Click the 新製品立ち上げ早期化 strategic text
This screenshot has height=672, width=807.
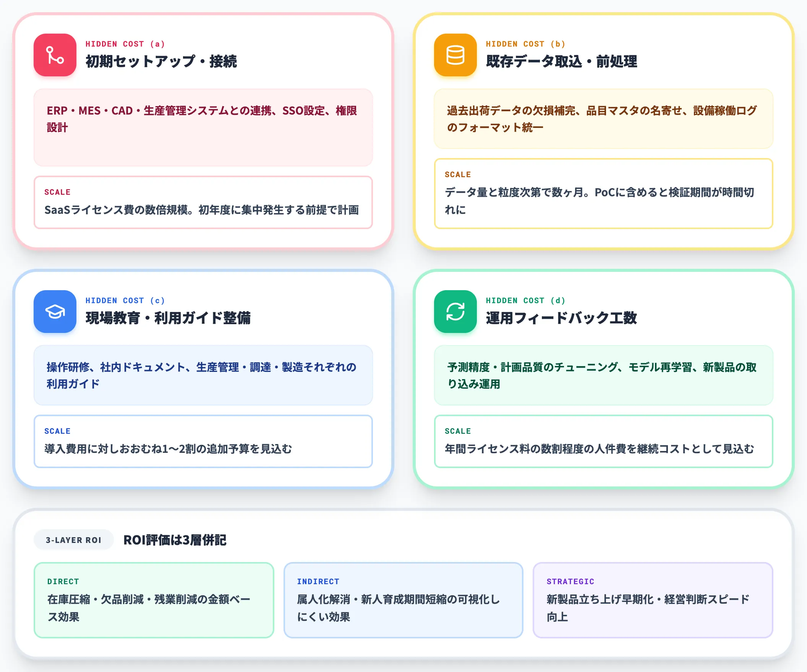click(648, 608)
